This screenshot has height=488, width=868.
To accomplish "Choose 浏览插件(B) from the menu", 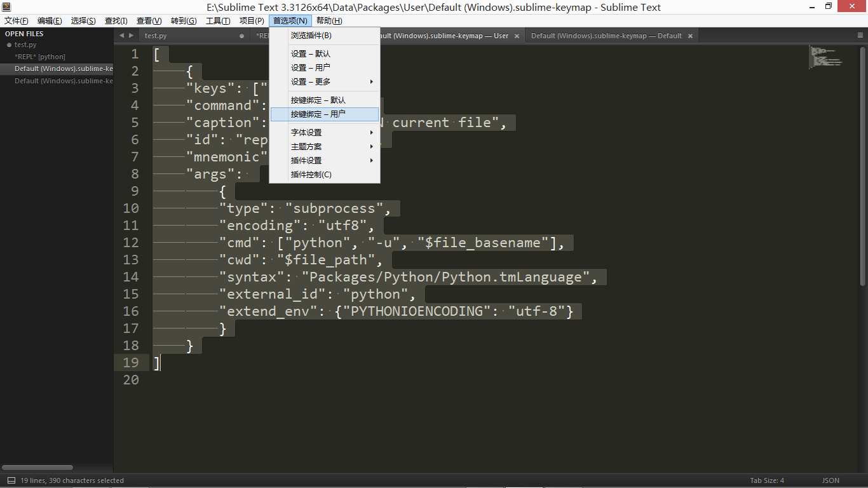I will [325, 36].
